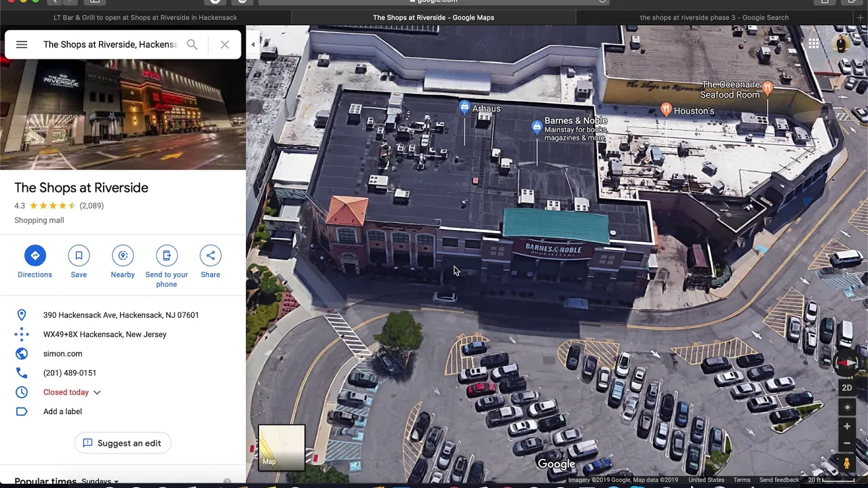The height and width of the screenshot is (488, 868).
Task: Click the United States link
Action: point(706,481)
